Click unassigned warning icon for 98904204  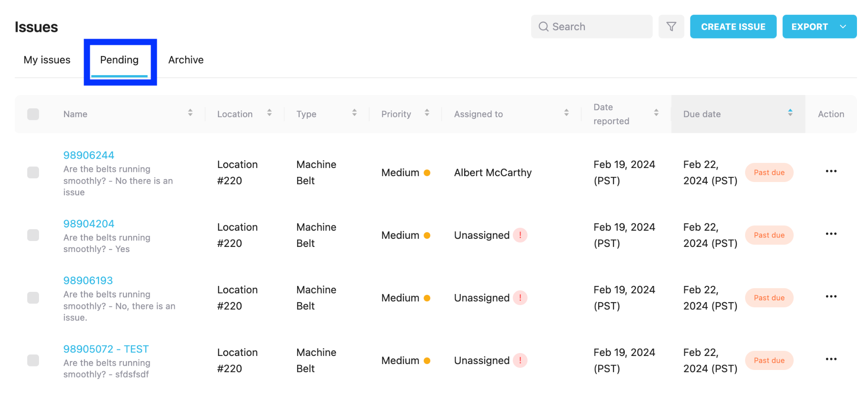520,235
